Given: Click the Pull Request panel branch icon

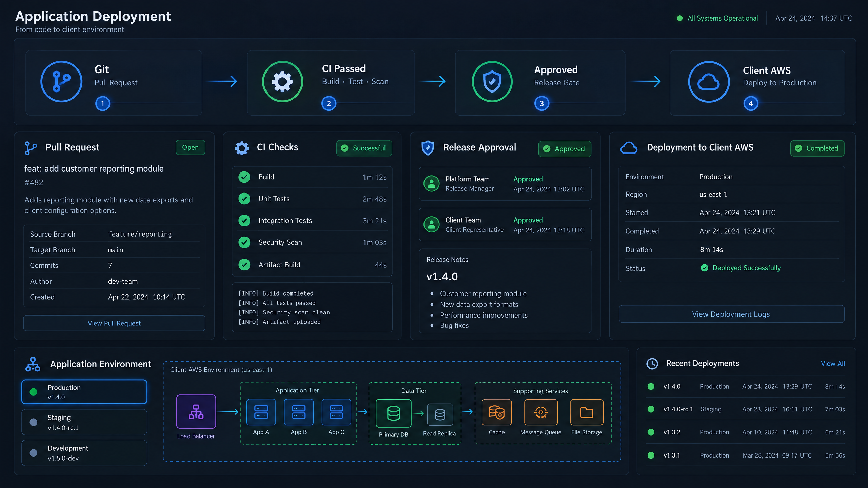Looking at the screenshot, I should click(x=31, y=148).
